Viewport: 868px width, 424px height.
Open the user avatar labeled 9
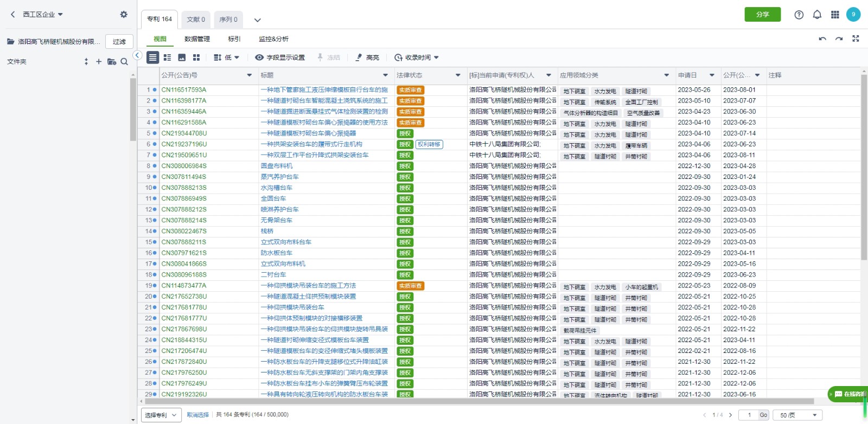click(853, 15)
